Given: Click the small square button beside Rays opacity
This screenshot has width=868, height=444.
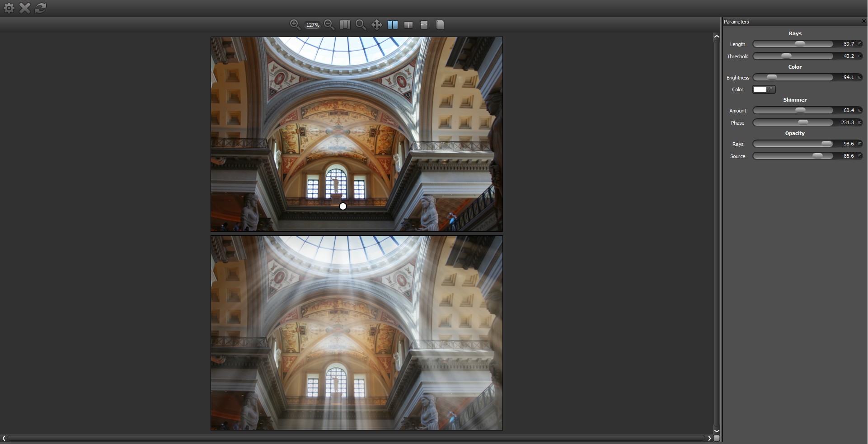Looking at the screenshot, I should [x=860, y=144].
